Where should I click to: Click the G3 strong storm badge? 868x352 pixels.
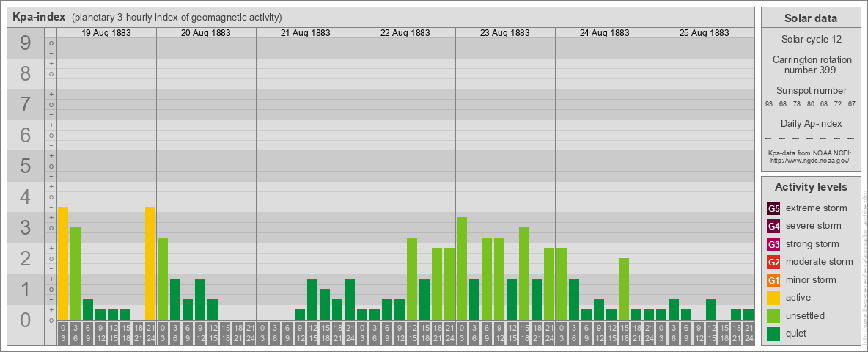point(773,244)
